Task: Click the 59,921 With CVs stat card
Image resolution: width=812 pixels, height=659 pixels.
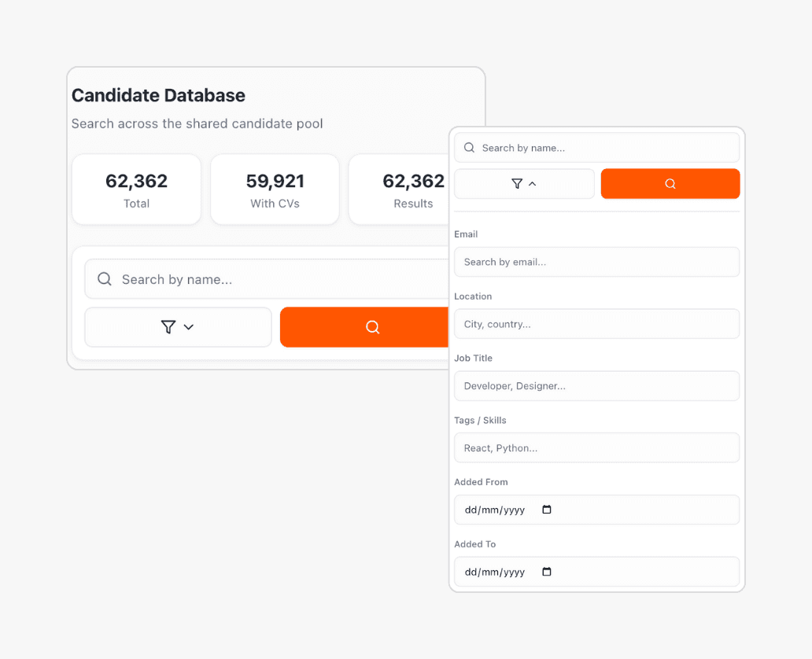Action: pos(275,190)
